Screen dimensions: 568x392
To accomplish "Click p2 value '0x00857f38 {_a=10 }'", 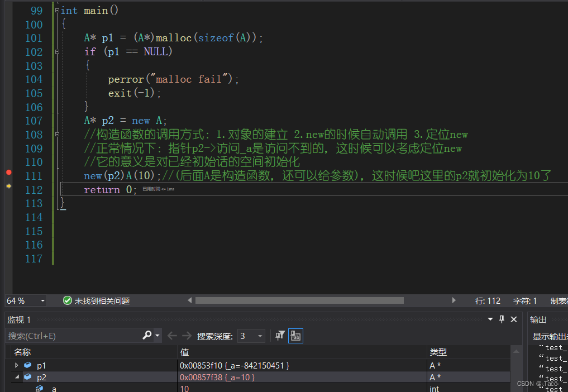I will (217, 377).
